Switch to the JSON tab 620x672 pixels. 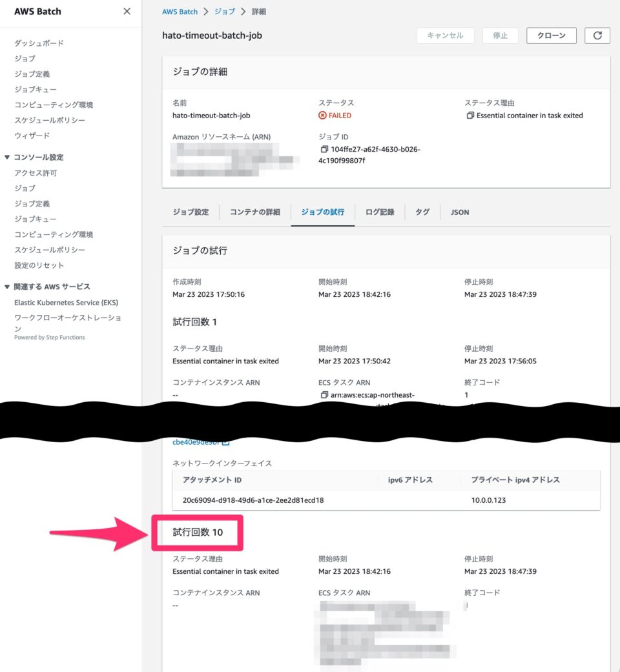point(459,212)
